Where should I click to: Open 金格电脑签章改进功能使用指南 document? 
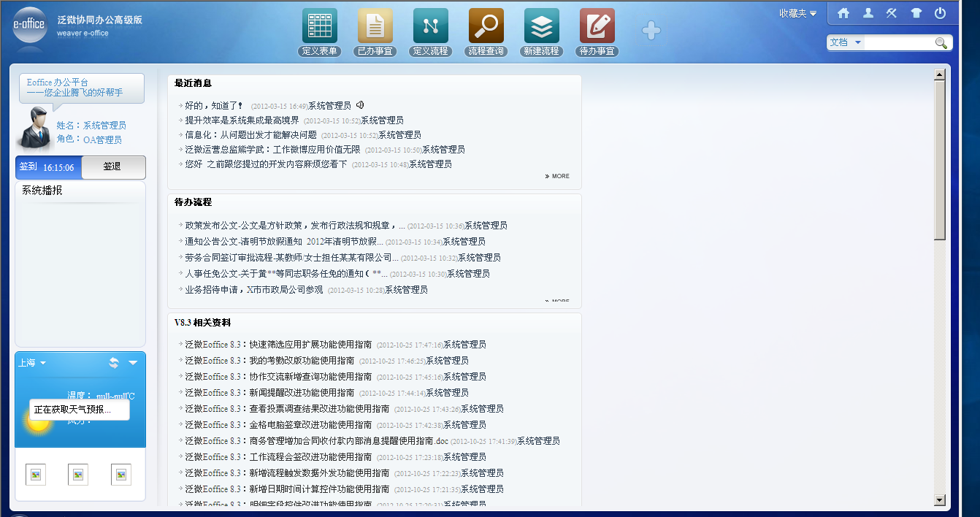(278, 425)
